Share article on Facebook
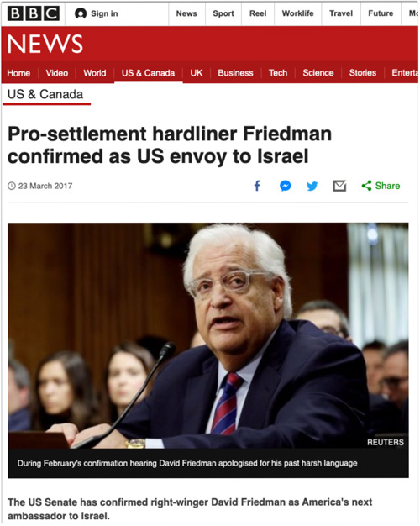Screen dimensions: 420x526 pyautogui.click(x=257, y=186)
